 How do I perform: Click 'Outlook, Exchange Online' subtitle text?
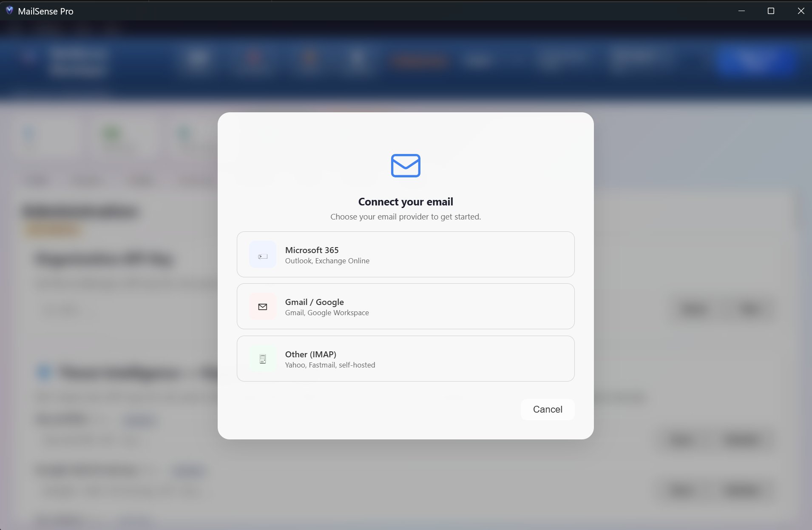click(x=327, y=261)
